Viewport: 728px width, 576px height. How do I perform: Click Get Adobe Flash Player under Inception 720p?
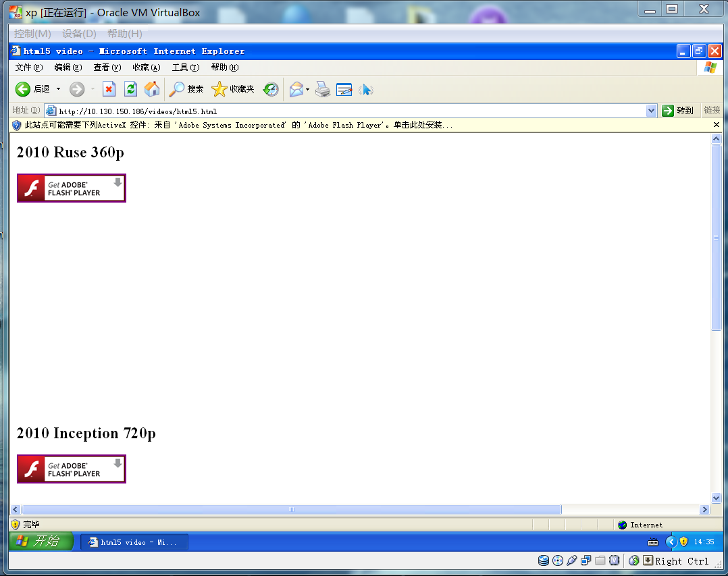(x=72, y=469)
